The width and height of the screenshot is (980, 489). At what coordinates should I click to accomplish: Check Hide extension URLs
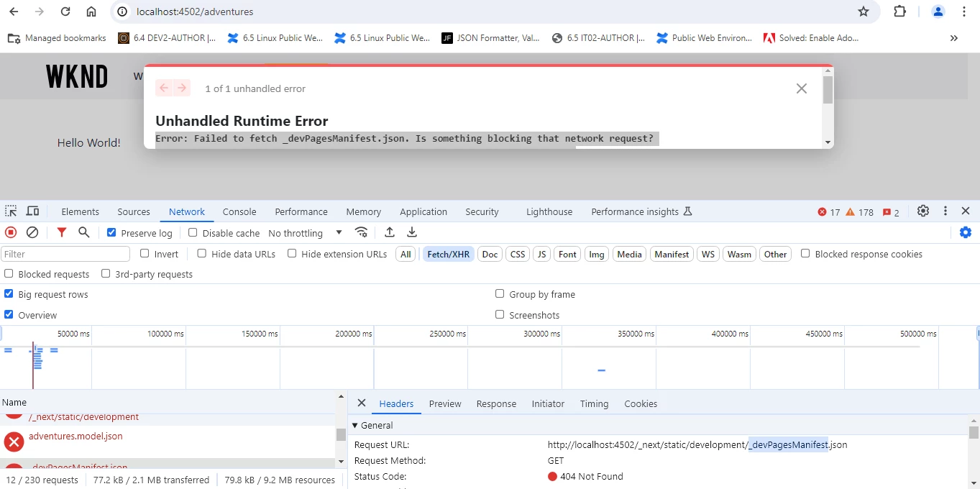coord(292,253)
